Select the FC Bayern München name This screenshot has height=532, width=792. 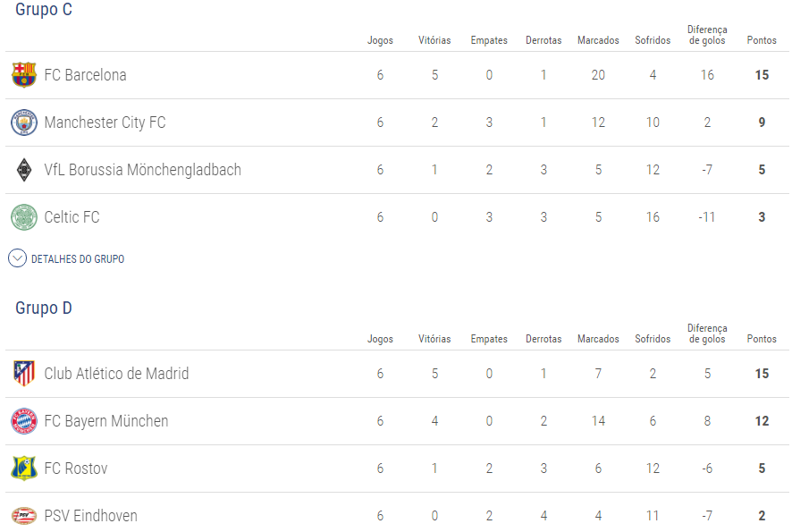(x=105, y=421)
